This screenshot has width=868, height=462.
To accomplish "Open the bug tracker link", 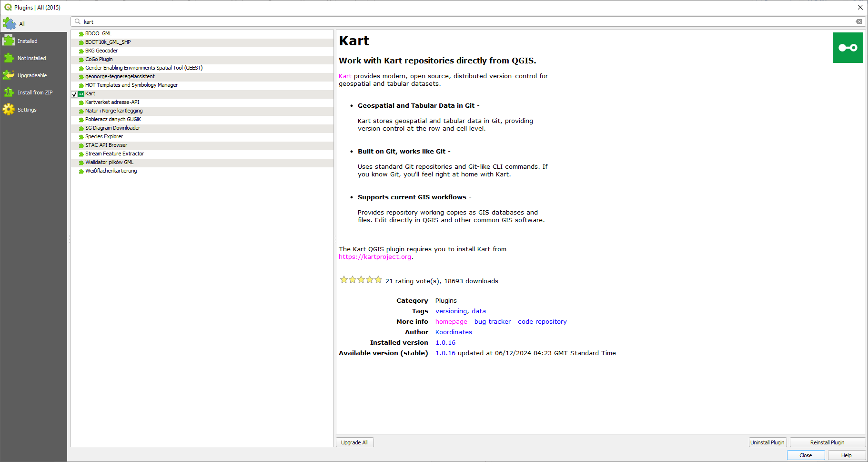I will (492, 322).
